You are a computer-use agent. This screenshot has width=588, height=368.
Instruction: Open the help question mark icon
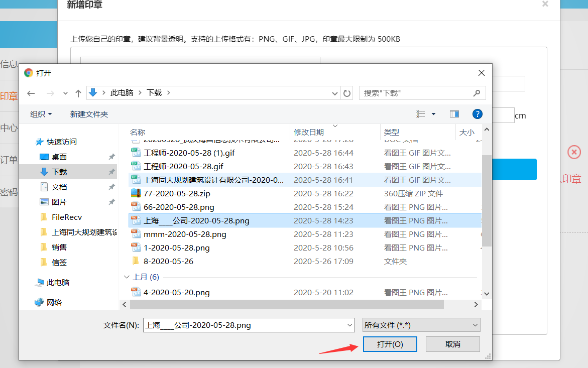click(x=478, y=114)
